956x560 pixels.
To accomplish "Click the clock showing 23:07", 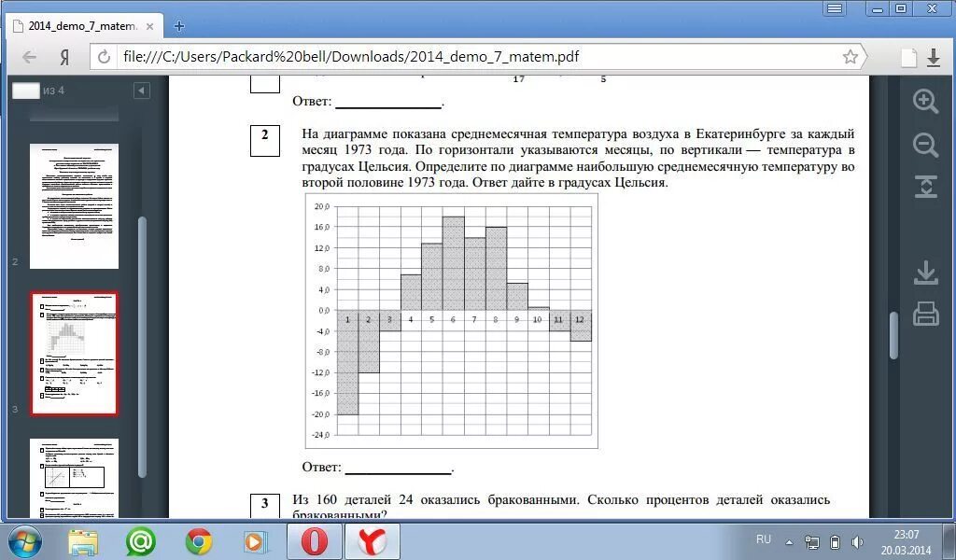I will point(906,535).
